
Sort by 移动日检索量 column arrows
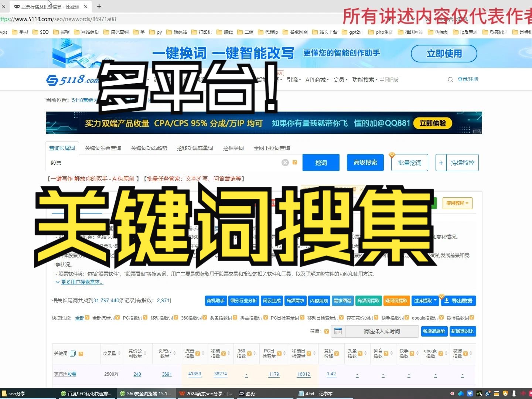pyautogui.click(x=314, y=354)
